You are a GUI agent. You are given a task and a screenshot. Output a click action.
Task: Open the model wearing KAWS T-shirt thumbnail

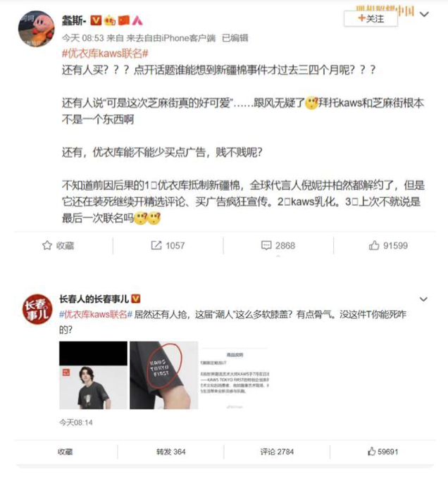93,375
